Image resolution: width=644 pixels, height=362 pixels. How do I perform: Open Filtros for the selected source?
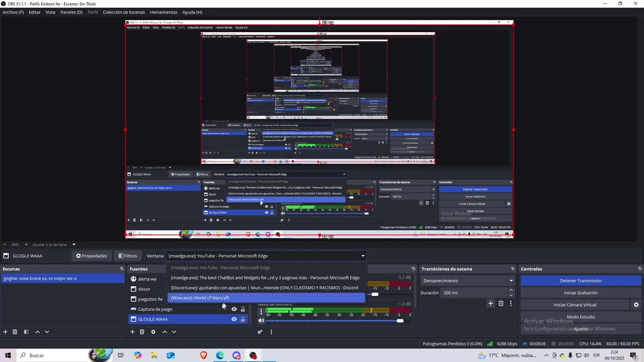pos(128,256)
